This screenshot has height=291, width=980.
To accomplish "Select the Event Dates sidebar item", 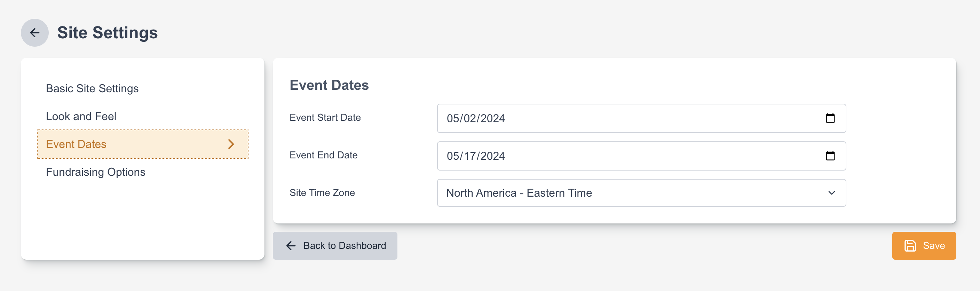I will [76, 144].
